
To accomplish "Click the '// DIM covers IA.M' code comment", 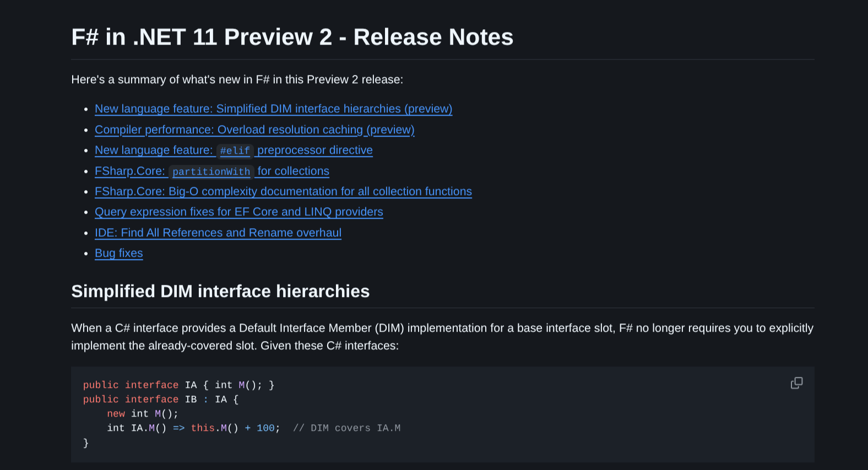I will [346, 428].
